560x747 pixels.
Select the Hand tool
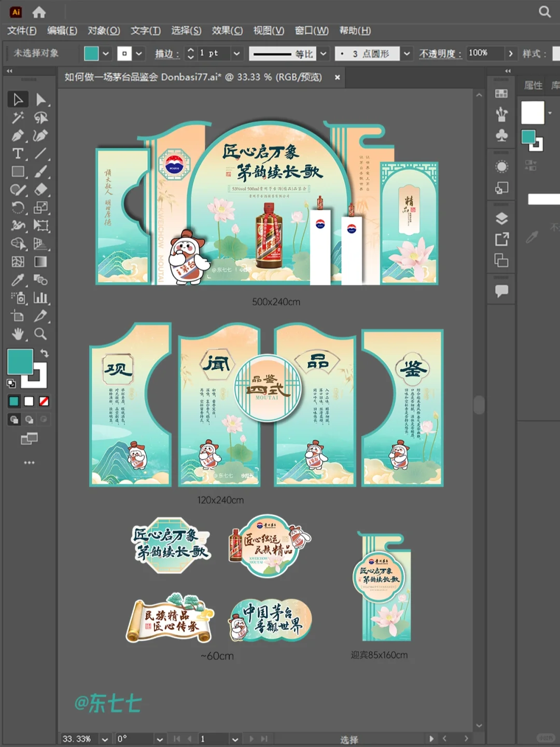(x=18, y=334)
